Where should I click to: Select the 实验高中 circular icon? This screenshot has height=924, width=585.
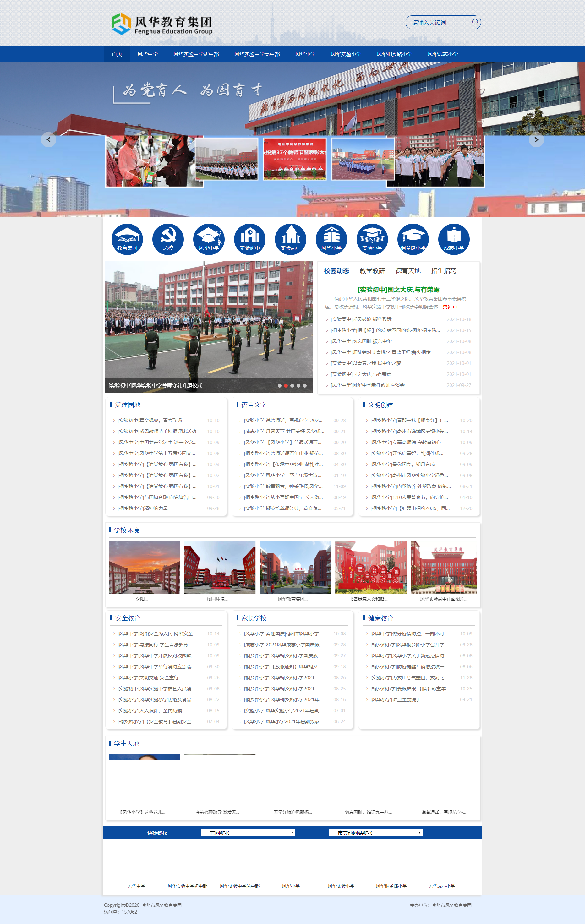[291, 239]
